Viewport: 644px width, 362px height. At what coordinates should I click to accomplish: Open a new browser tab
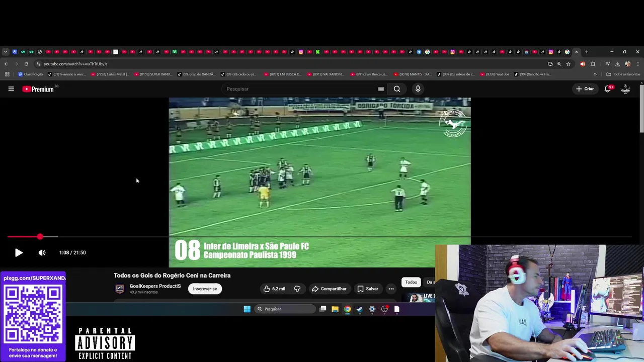[x=586, y=52]
